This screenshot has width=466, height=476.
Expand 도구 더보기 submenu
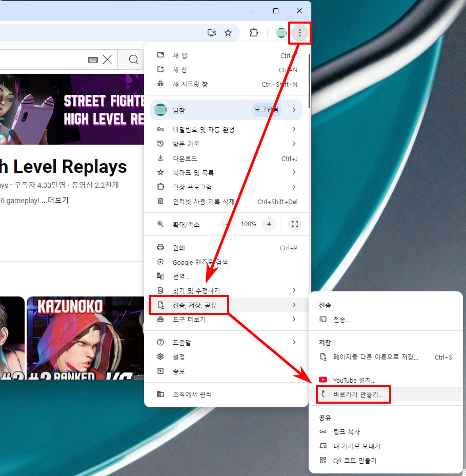pyautogui.click(x=227, y=319)
